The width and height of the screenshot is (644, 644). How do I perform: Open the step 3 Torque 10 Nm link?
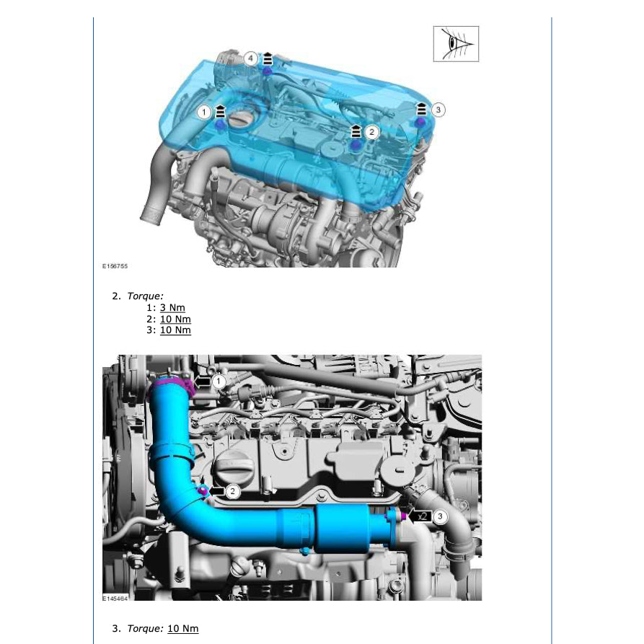[183, 628]
